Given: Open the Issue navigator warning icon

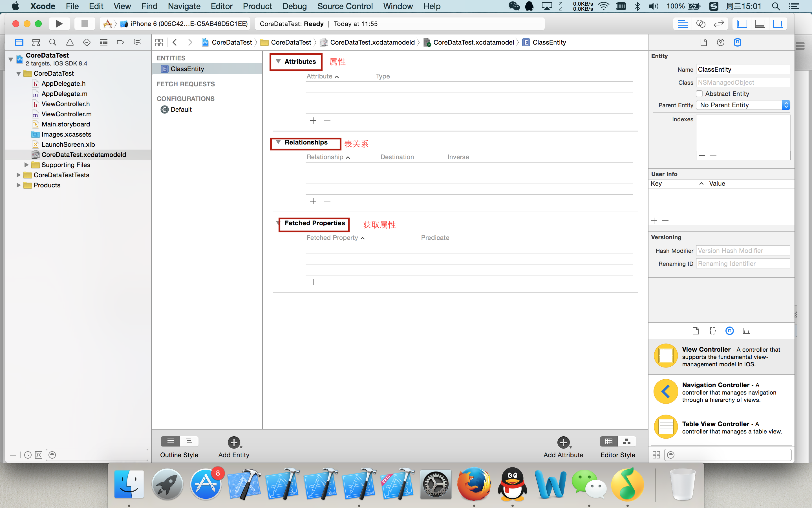Looking at the screenshot, I should pyautogui.click(x=70, y=42).
